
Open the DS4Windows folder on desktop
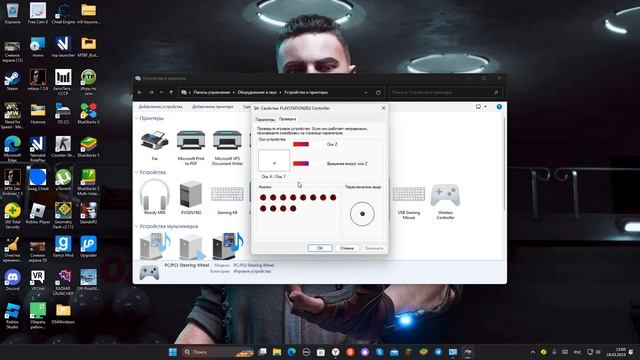[63, 313]
